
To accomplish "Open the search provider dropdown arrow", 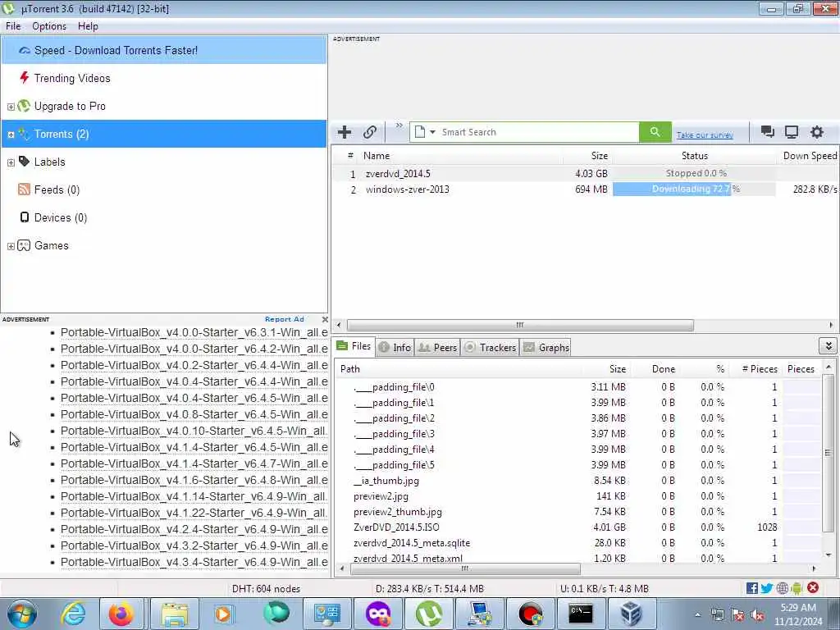I will point(432,132).
